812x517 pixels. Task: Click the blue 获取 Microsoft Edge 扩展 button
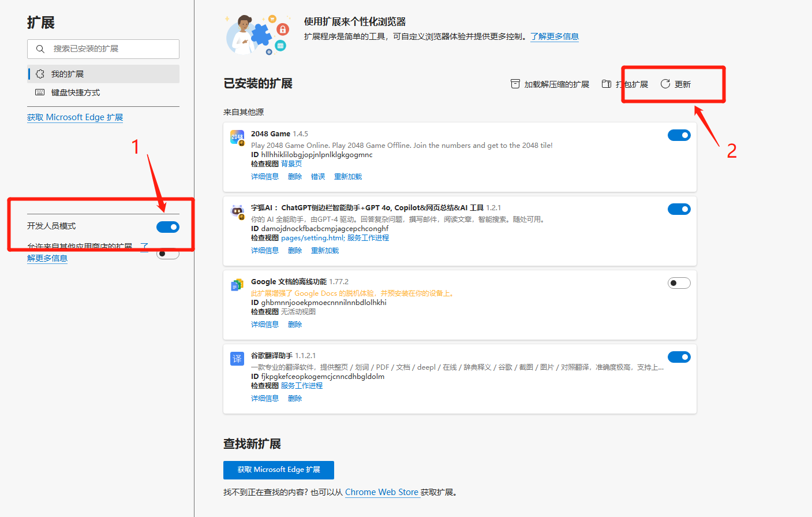pos(279,470)
